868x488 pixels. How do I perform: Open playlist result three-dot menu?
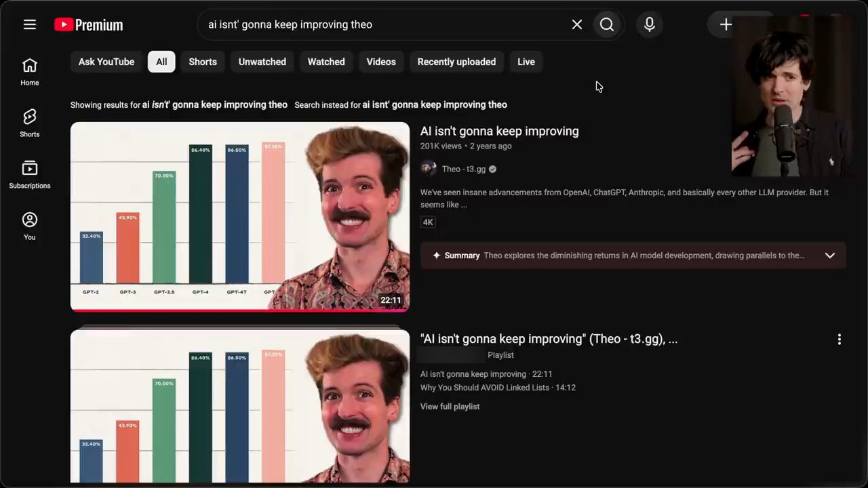pos(839,340)
